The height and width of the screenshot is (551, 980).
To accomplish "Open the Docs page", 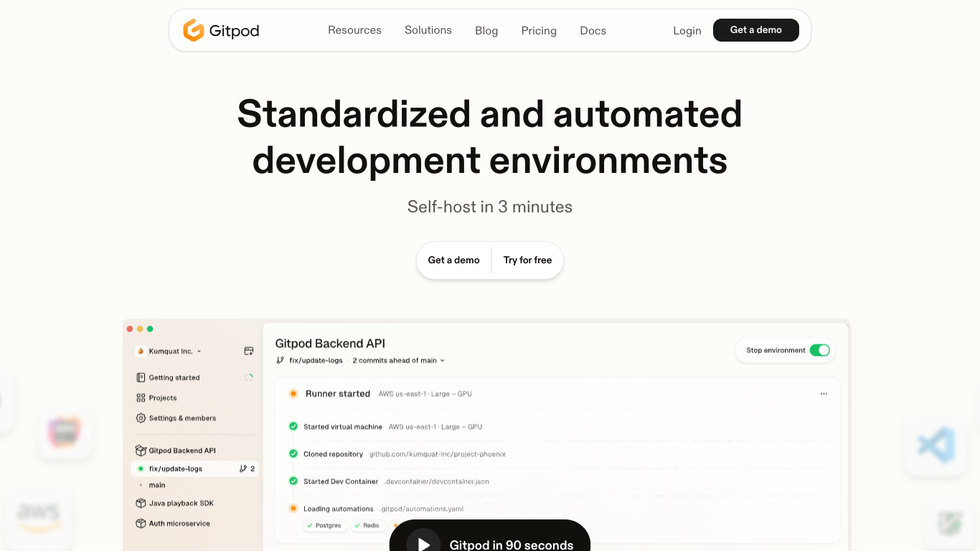I will (593, 31).
